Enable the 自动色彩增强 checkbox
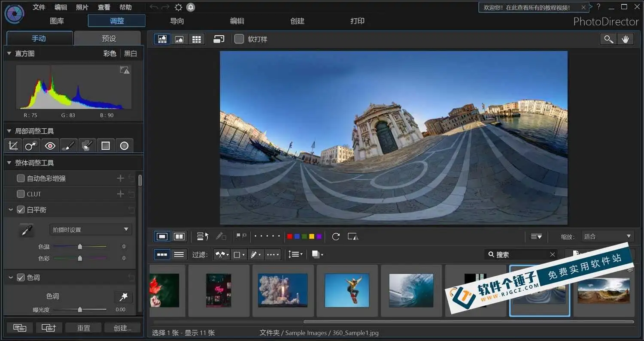 20,178
